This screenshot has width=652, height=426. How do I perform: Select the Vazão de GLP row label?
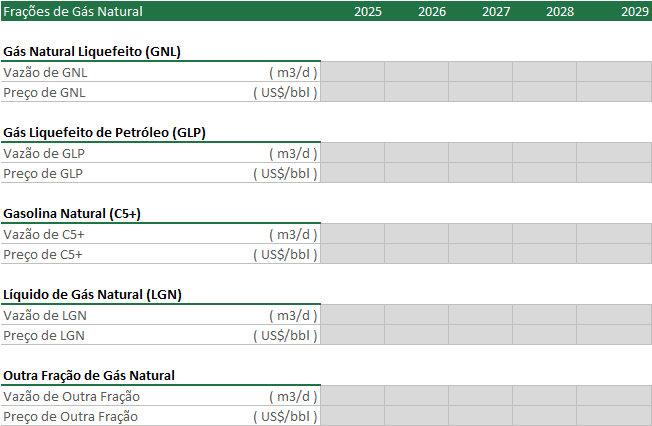(44, 153)
